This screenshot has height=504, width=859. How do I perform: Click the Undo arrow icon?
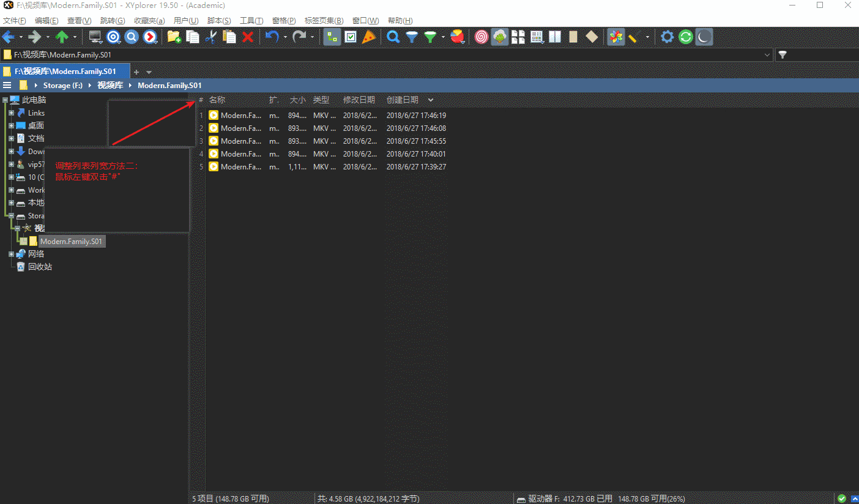point(273,37)
